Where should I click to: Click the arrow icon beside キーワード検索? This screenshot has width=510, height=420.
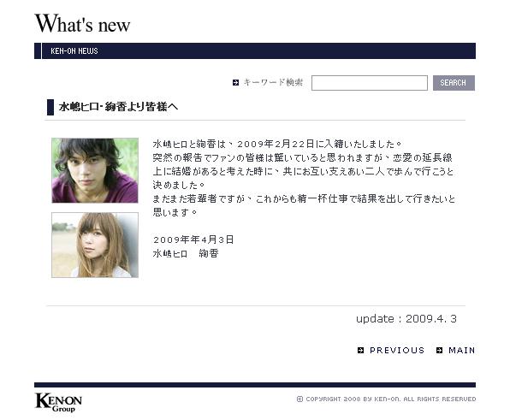pos(236,83)
